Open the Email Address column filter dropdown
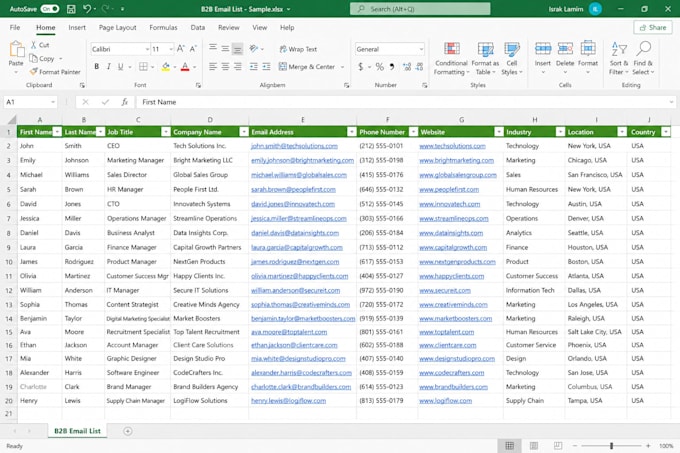The height and width of the screenshot is (453, 680). point(351,132)
